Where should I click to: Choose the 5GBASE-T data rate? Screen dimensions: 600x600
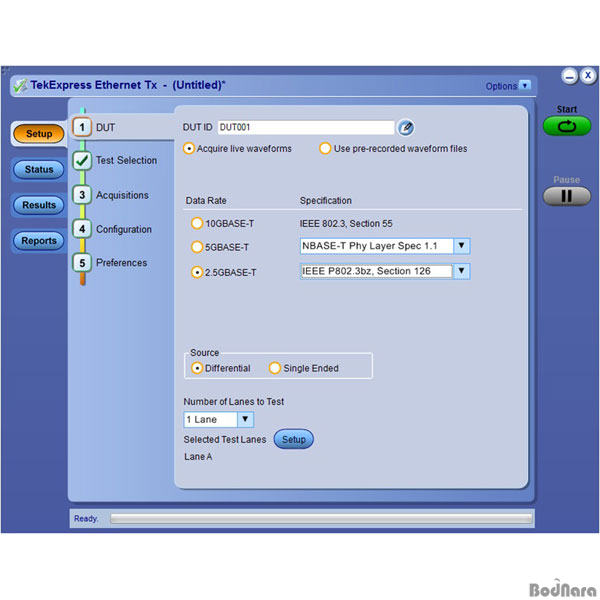coord(197,247)
